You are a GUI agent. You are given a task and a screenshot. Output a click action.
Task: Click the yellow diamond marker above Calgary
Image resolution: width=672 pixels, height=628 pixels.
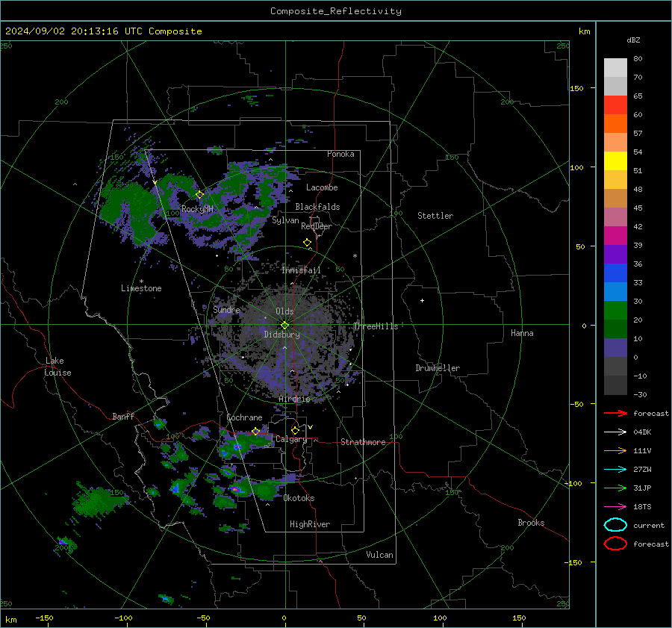click(295, 430)
